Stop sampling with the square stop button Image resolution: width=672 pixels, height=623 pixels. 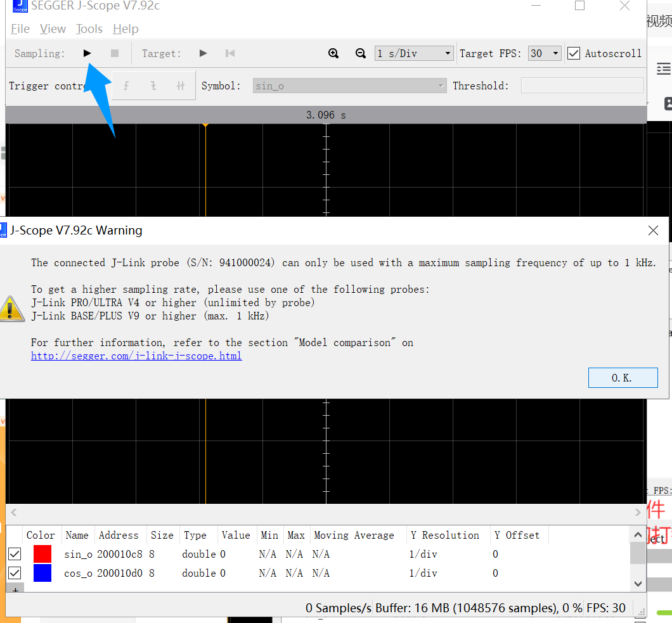114,53
